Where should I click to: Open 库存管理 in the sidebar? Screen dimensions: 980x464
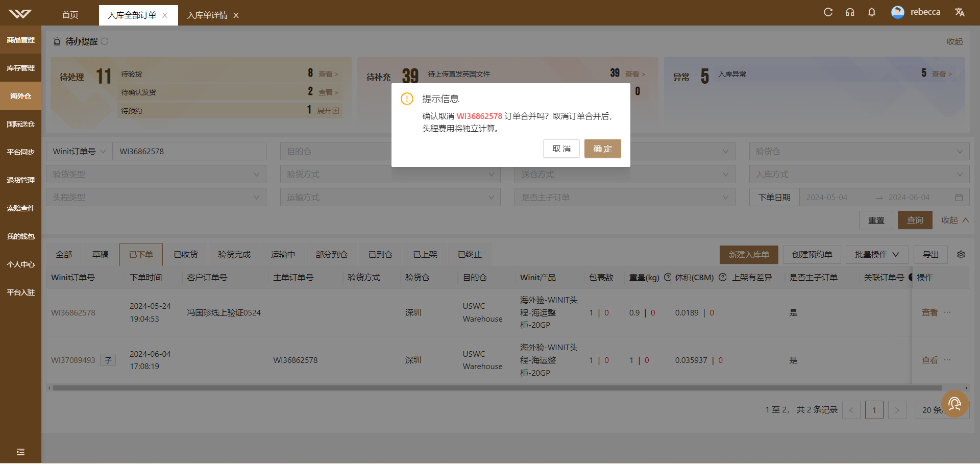[x=20, y=68]
